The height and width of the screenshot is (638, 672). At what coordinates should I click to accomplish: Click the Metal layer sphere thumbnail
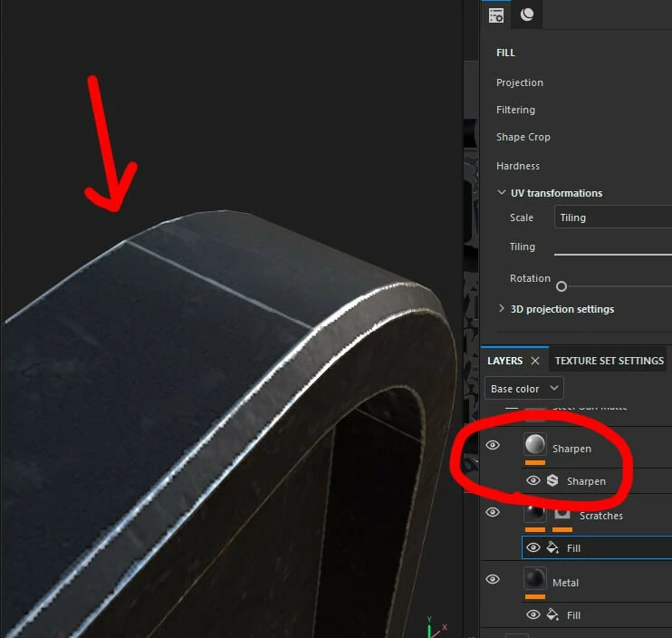click(x=535, y=578)
